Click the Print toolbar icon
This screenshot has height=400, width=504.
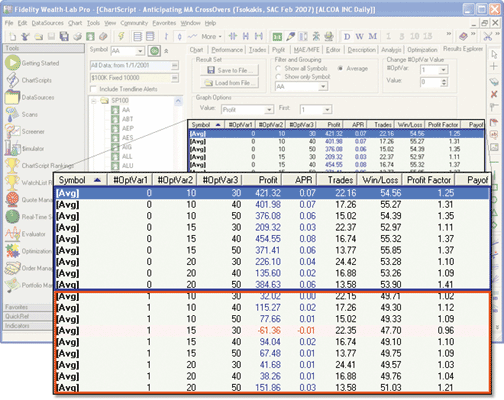pos(77,36)
